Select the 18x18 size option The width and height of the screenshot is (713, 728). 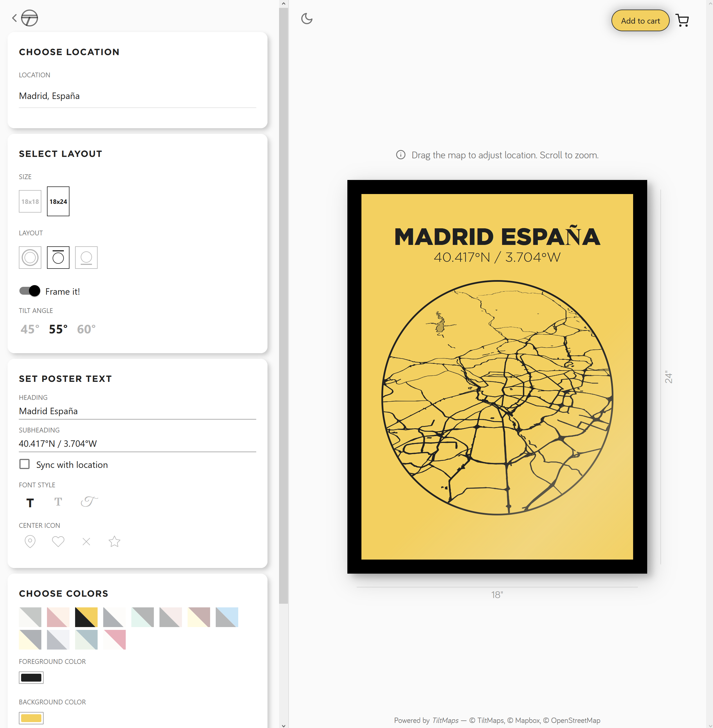click(30, 201)
